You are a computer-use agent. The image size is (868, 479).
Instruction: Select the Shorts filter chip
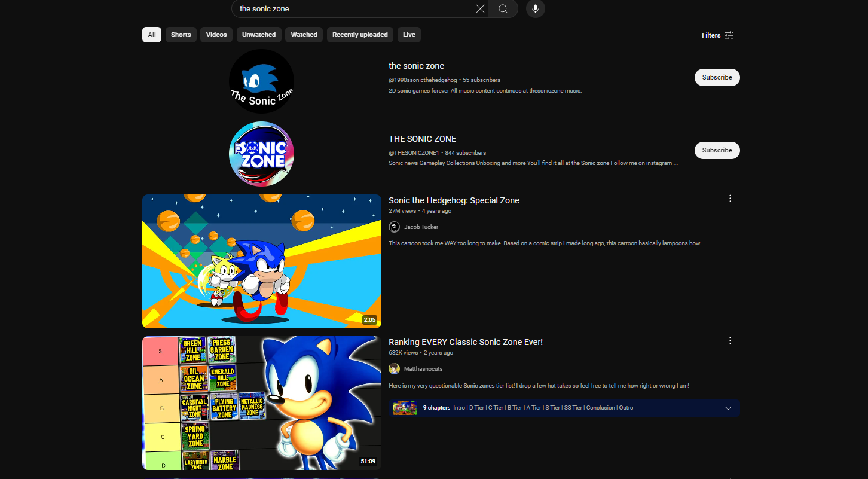pyautogui.click(x=181, y=35)
